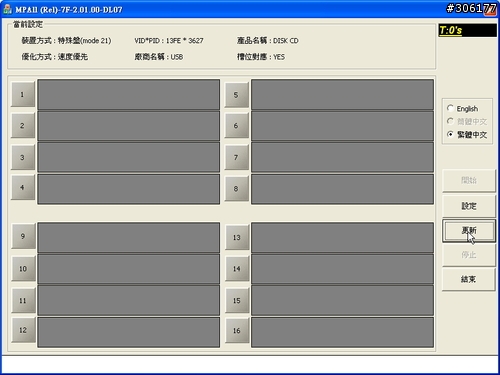Click port button 4
The width and height of the screenshot is (500, 375).
[x=23, y=187]
